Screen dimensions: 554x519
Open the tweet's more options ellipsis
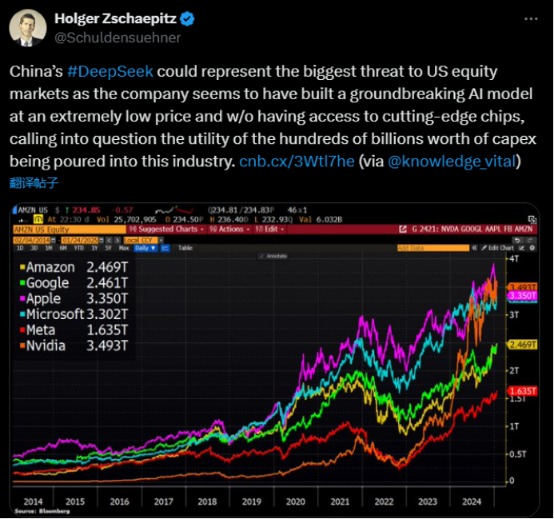531,19
